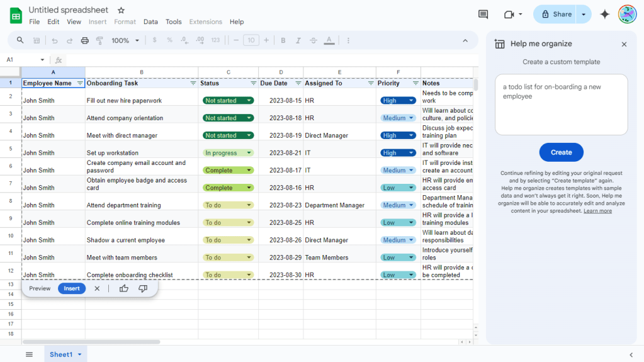
Task: Open Gemini sparkle icon
Action: tap(604, 14)
